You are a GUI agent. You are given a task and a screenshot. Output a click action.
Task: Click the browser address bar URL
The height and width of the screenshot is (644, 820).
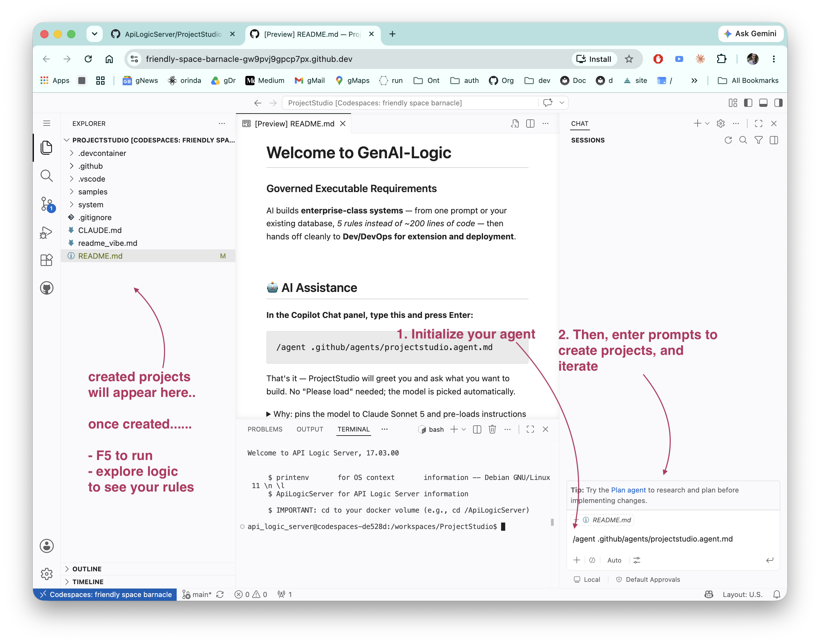pos(249,59)
